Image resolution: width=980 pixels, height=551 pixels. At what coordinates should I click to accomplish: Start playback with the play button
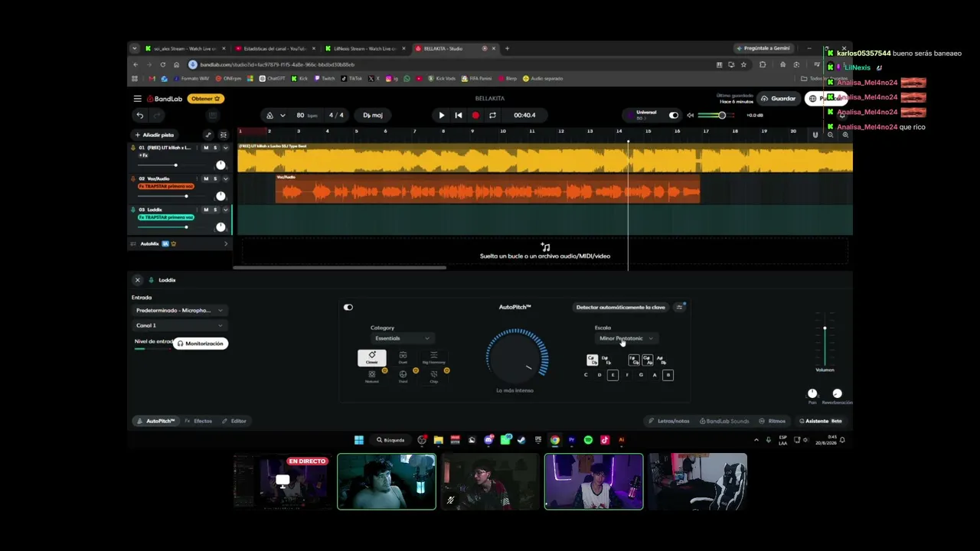tap(441, 116)
